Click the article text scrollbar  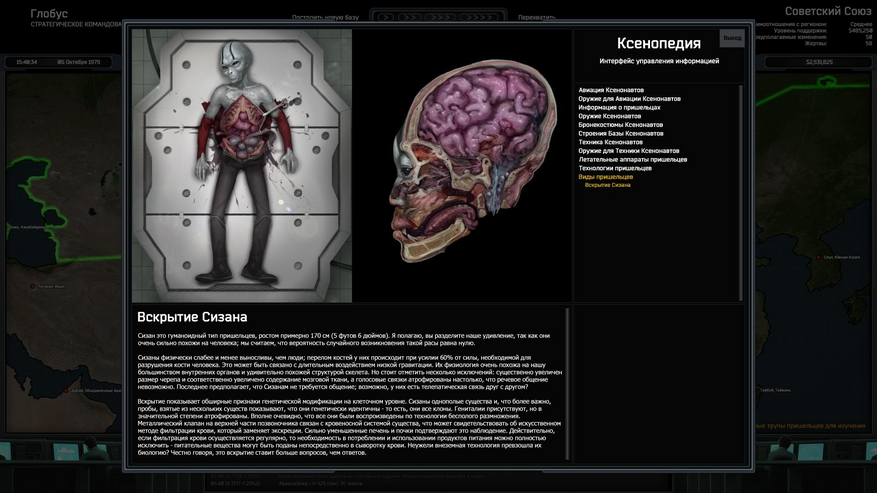tap(568, 383)
